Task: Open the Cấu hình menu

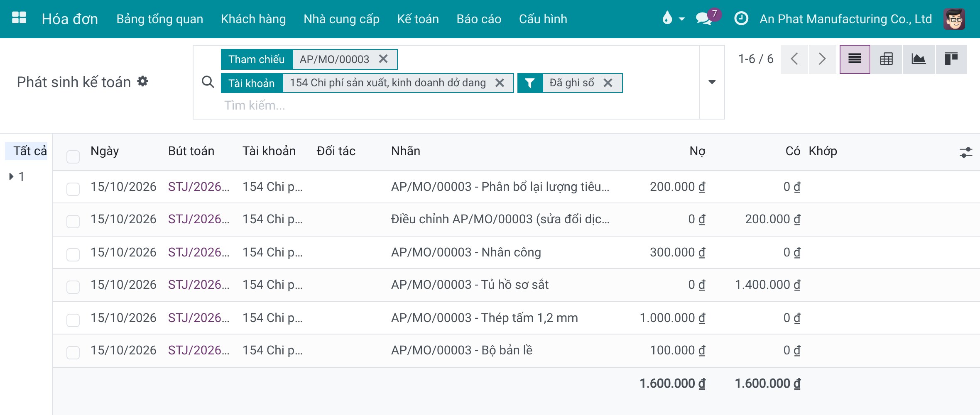Action: 543,19
